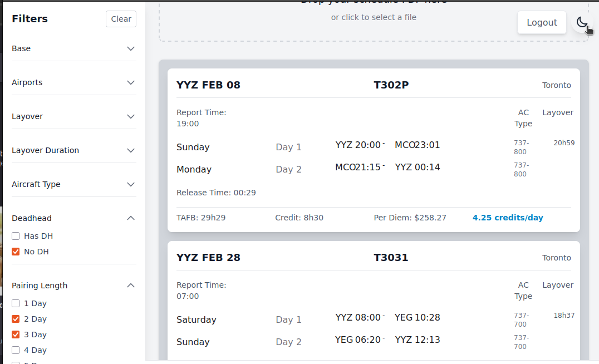Viewport: 599px width, 364px height.
Task: Tick the 4 Day pairing length
Action: click(x=16, y=350)
